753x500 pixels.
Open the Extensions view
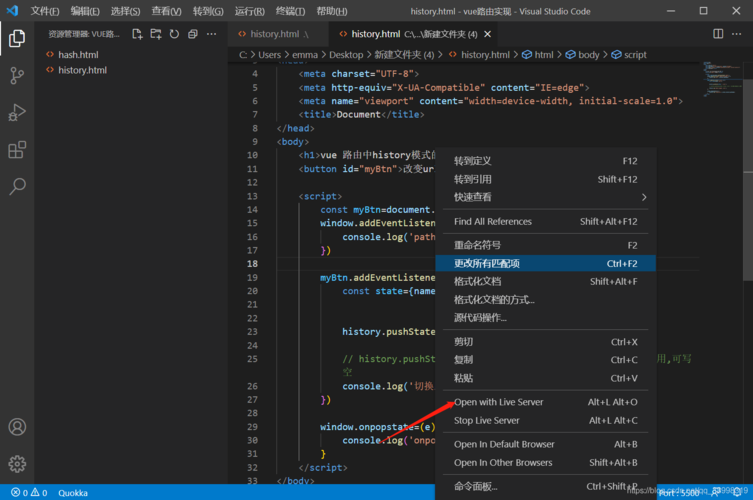pyautogui.click(x=17, y=150)
